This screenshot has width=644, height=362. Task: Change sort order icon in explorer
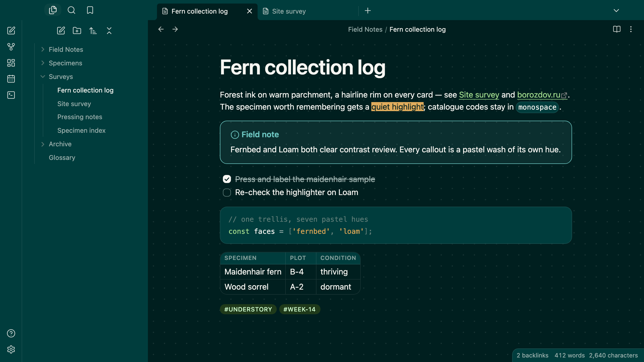tap(93, 31)
